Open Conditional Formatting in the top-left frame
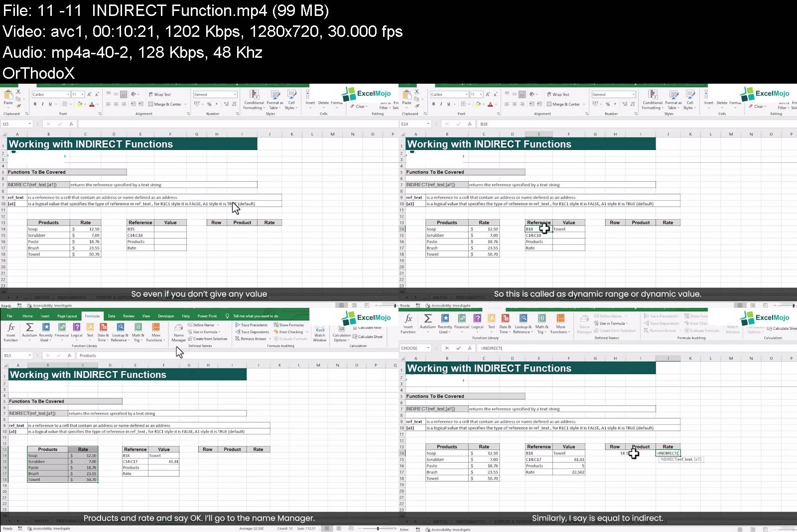797x532 pixels. tap(254, 99)
